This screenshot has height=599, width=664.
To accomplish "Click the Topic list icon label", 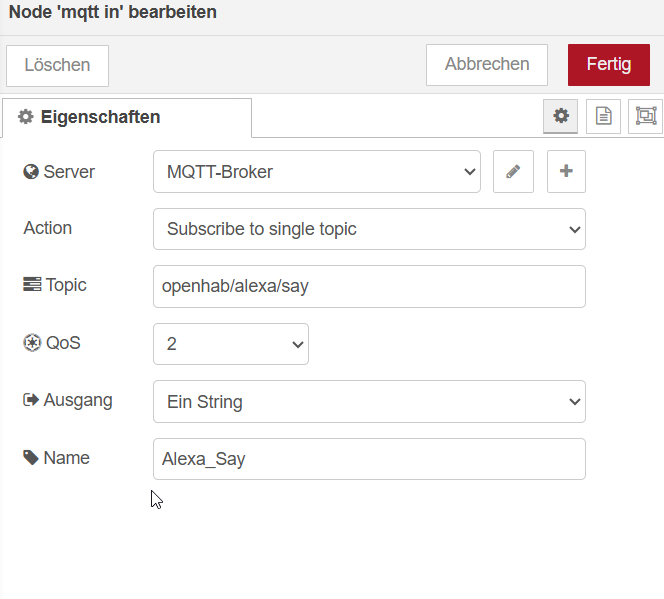I will (x=32, y=285).
